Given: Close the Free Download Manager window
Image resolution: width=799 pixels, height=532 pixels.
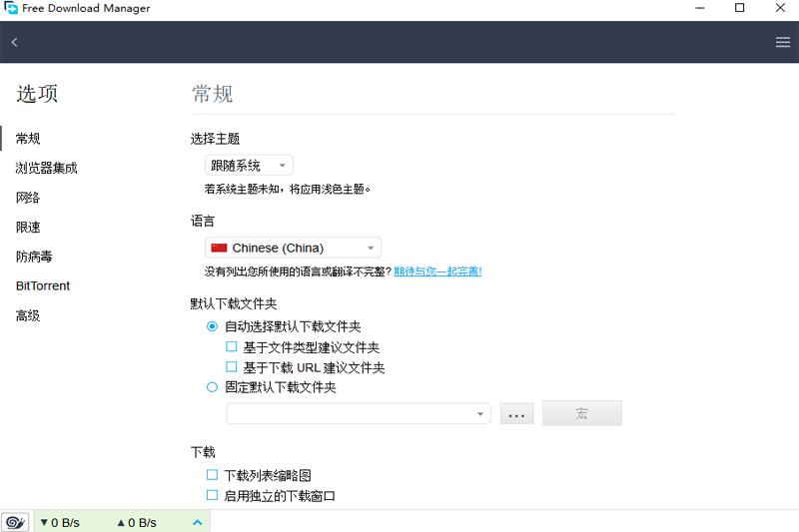Looking at the screenshot, I should (x=780, y=8).
